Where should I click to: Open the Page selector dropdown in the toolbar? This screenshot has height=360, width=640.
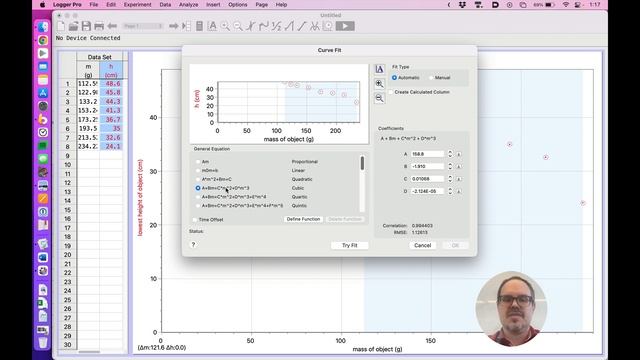coord(142,26)
